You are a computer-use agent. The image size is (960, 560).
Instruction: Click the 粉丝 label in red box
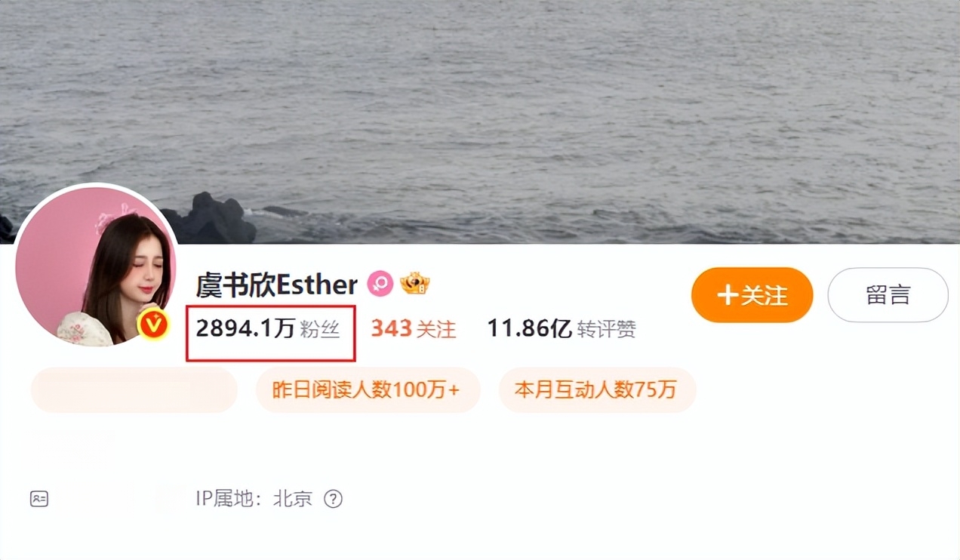(x=320, y=330)
